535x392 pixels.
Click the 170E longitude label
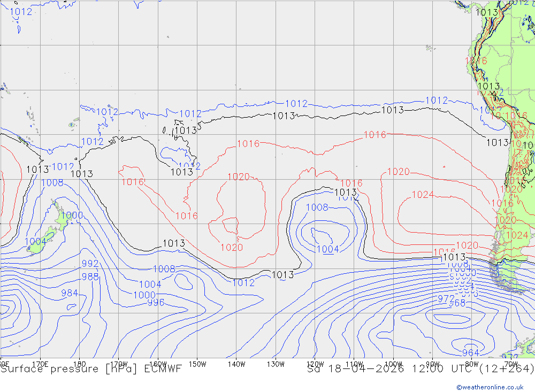pyautogui.click(x=40, y=364)
